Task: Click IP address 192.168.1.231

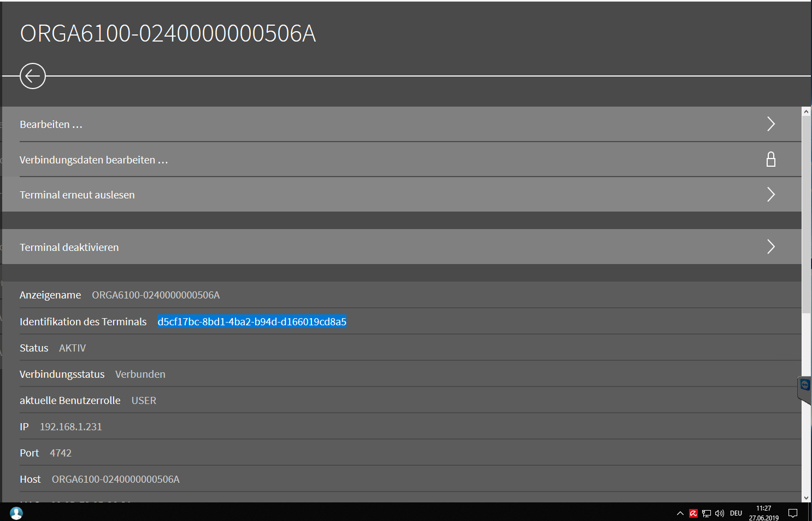Action: click(71, 427)
